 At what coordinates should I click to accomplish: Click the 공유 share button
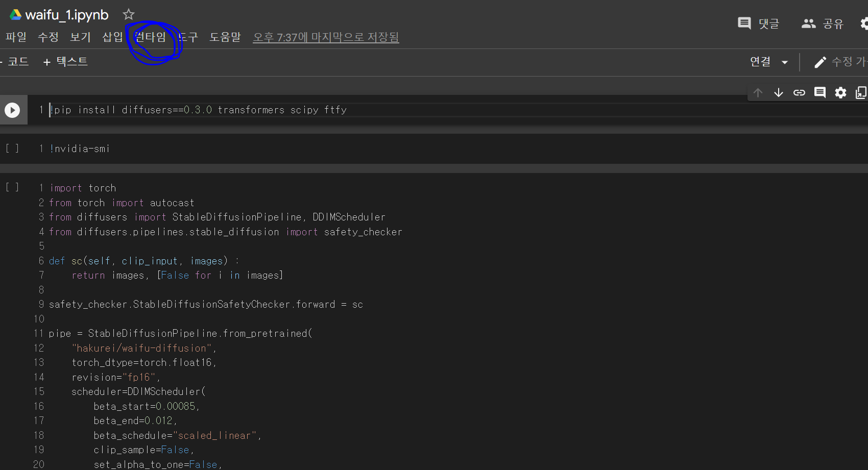823,23
